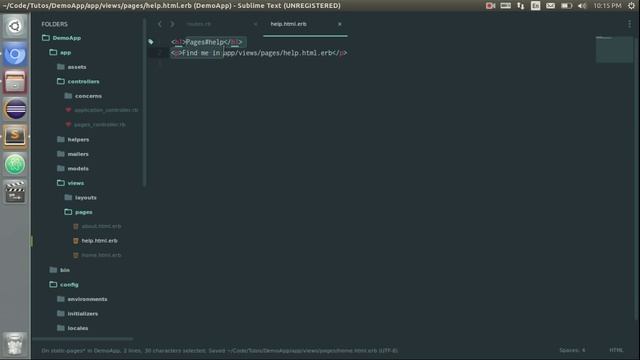Viewport: 640px width, 360px height.
Task: Change indentation via Spaces: 4
Action: 572,350
